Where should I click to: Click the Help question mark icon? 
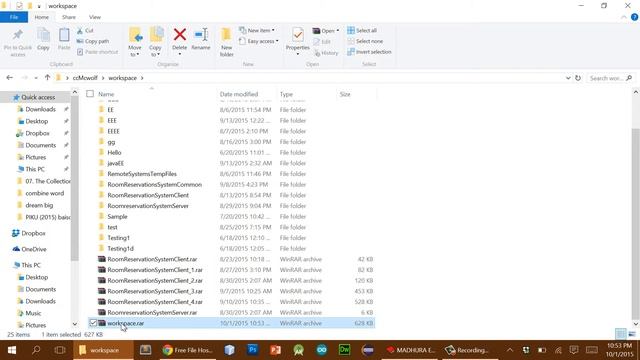point(634,17)
